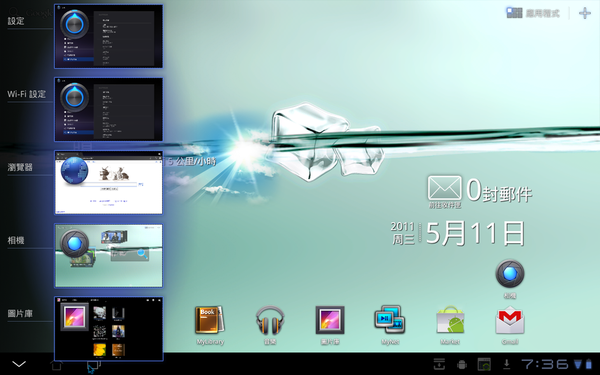Select the 設定 label in recents list
600x375 pixels.
click(16, 21)
